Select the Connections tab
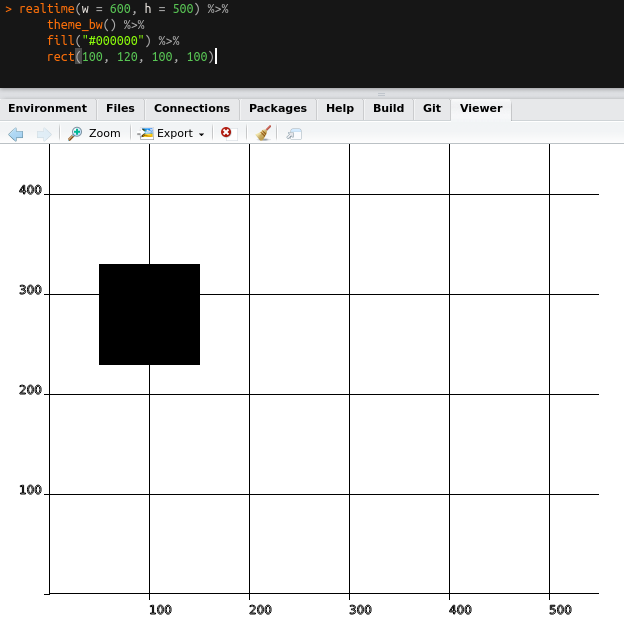 point(191,108)
